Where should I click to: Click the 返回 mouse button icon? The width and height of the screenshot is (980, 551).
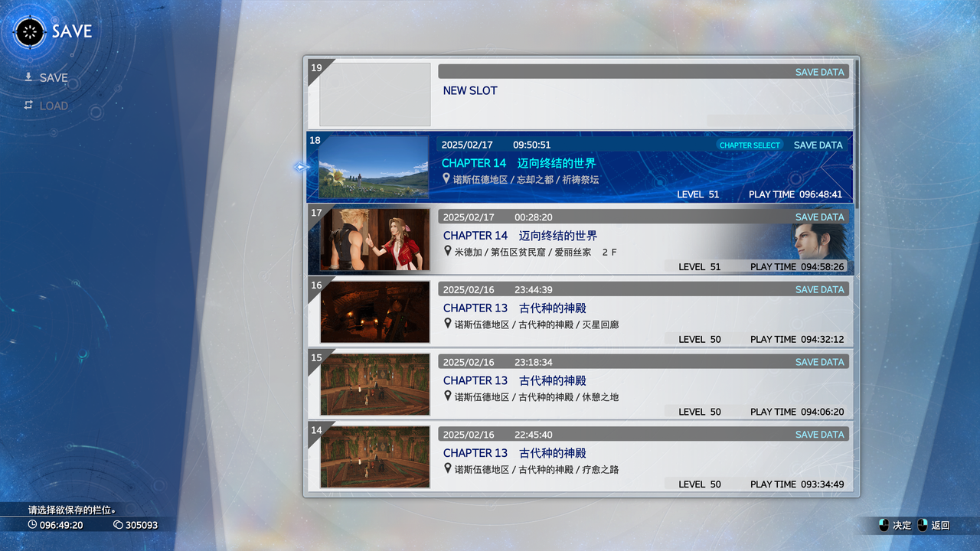pyautogui.click(x=922, y=525)
